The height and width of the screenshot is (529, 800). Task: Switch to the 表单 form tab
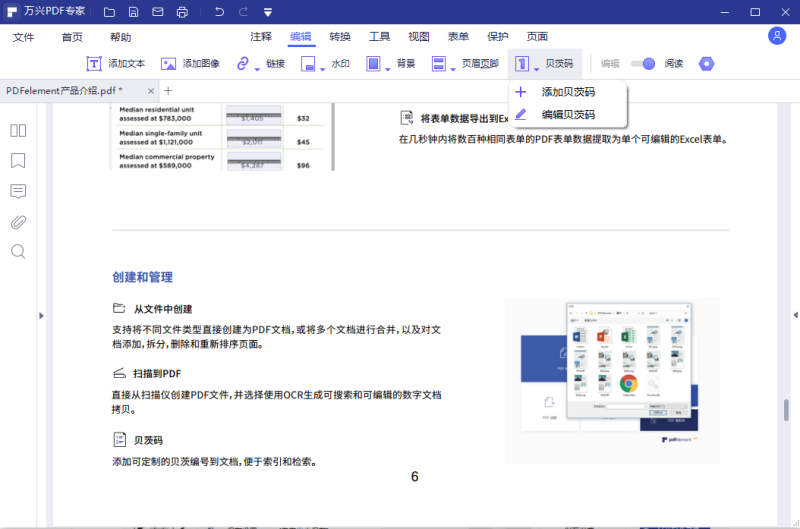pyautogui.click(x=458, y=36)
